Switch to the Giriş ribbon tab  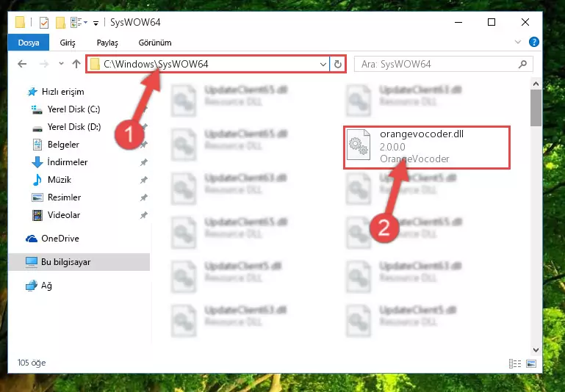tap(68, 43)
